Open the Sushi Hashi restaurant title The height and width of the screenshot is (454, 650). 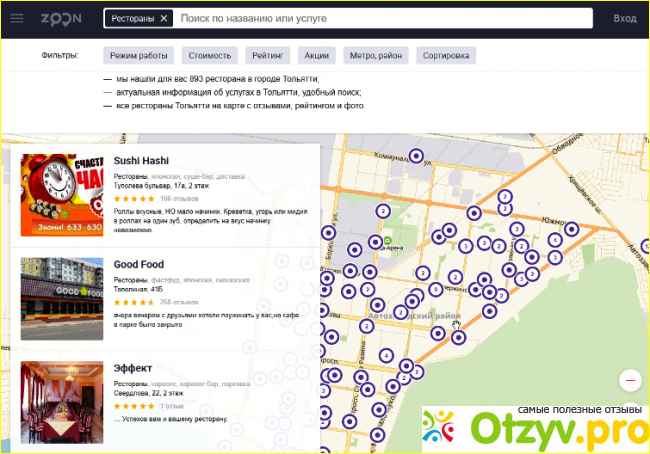coord(141,160)
